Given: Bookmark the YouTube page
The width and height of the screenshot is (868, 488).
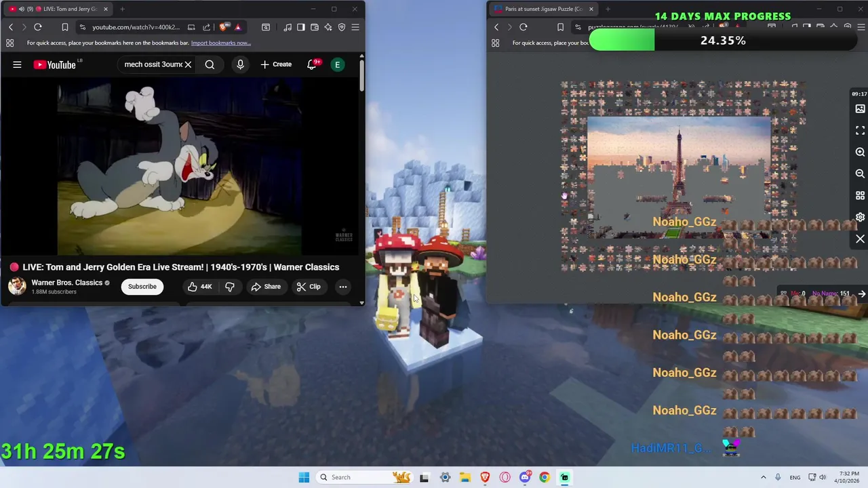Looking at the screenshot, I should pyautogui.click(x=64, y=27).
